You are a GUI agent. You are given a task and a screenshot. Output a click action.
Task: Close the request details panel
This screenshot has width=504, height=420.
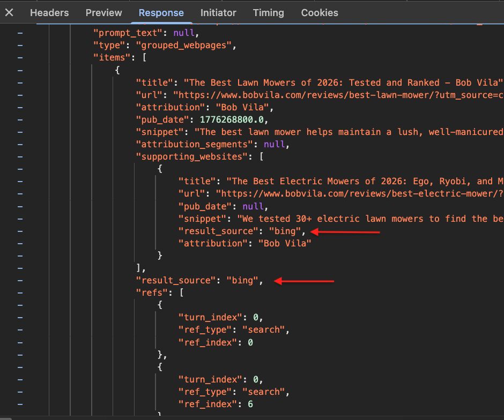(9, 12)
